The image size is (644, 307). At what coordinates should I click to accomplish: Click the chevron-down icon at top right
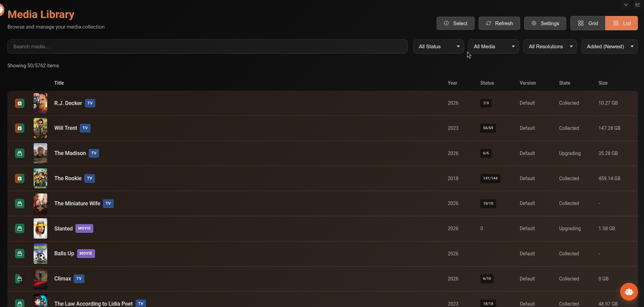pos(626,4)
